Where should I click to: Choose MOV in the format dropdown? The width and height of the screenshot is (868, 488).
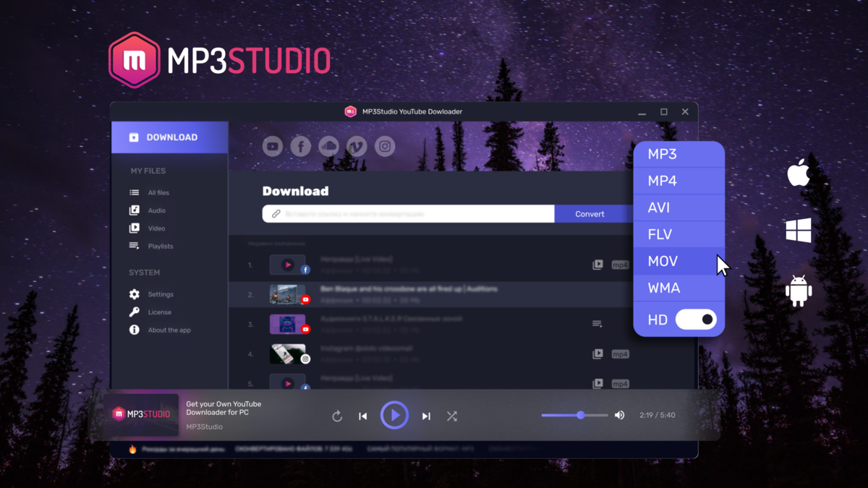click(663, 261)
